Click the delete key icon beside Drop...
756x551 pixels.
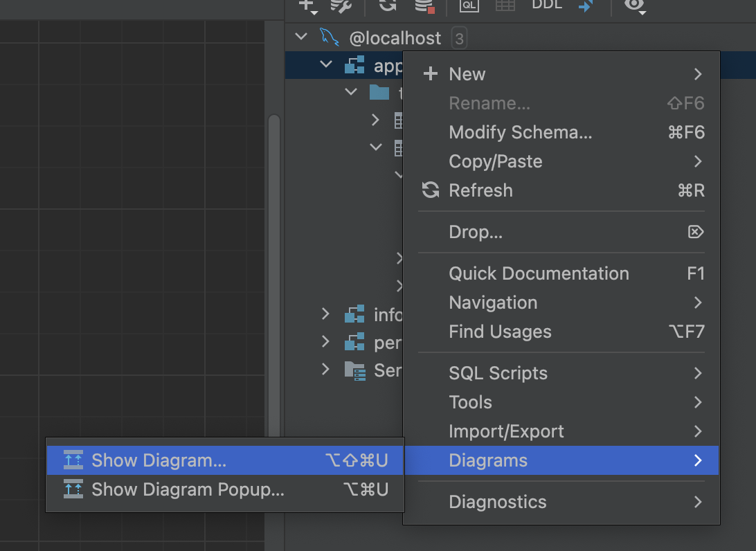click(696, 232)
